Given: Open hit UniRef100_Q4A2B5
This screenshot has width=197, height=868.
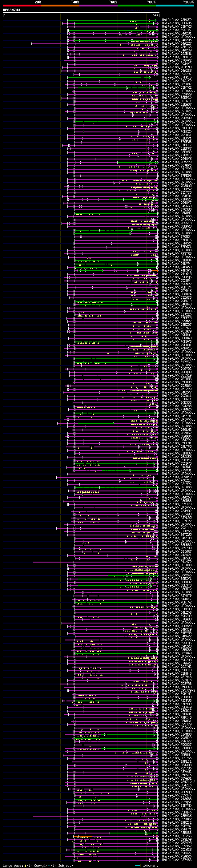Looking at the screenshot, I should tap(176, 40).
